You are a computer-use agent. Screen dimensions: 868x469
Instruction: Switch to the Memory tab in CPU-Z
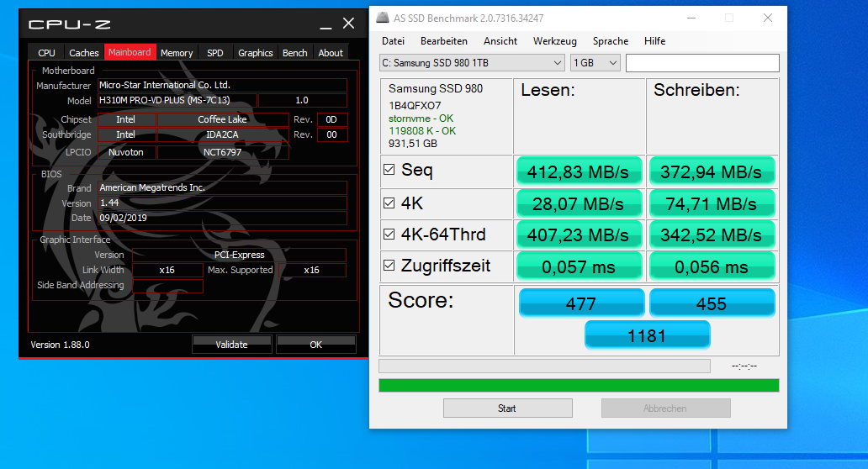tap(177, 53)
